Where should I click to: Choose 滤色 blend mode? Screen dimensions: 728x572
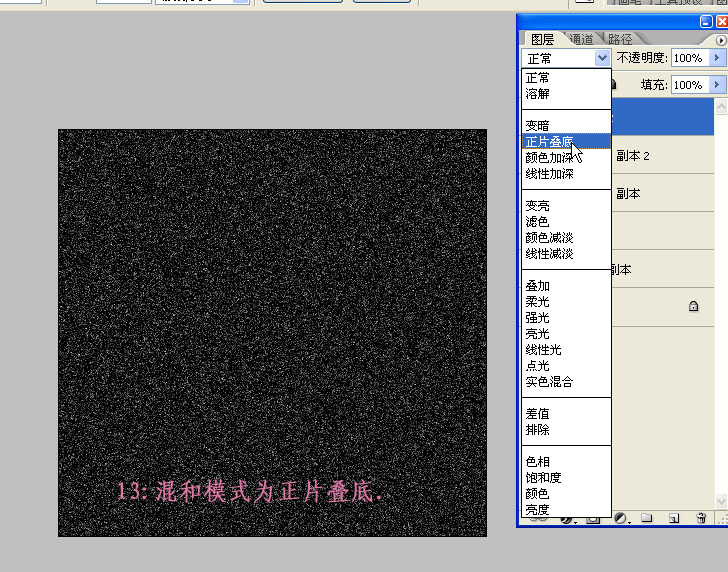[x=566, y=221]
